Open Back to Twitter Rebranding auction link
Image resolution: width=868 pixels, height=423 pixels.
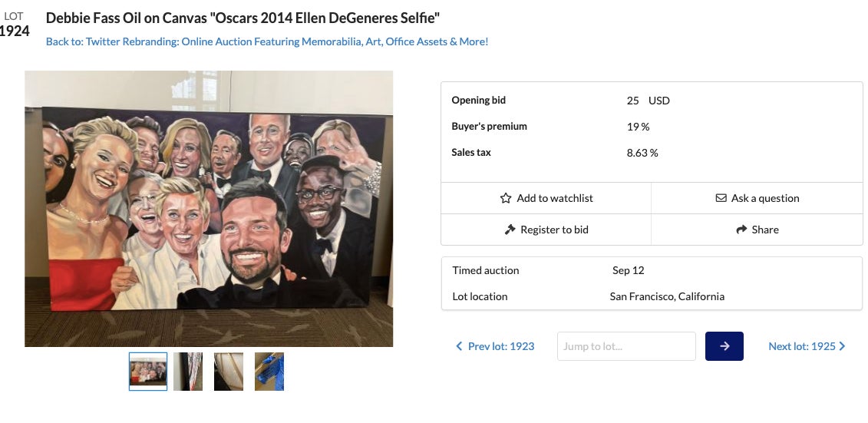pos(267,41)
